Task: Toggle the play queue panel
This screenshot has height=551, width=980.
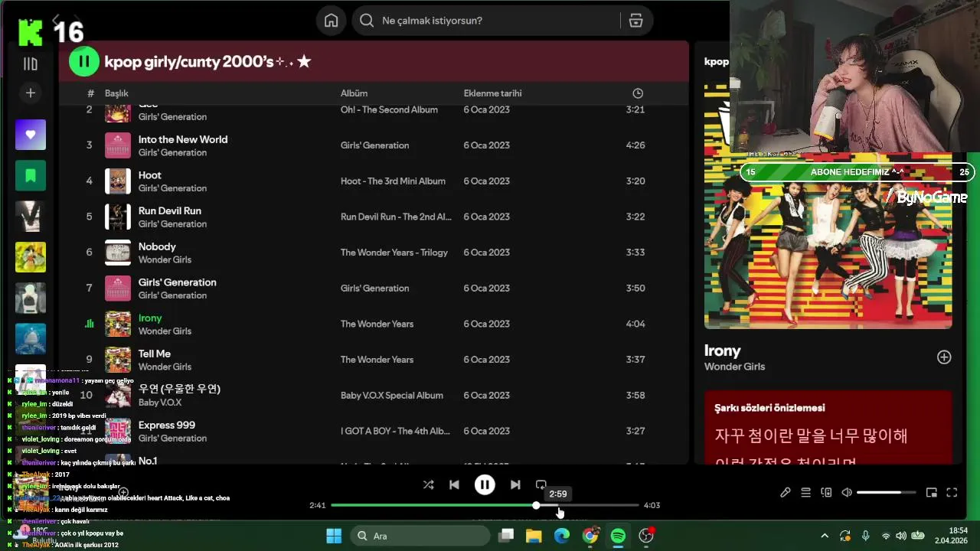Action: point(805,493)
